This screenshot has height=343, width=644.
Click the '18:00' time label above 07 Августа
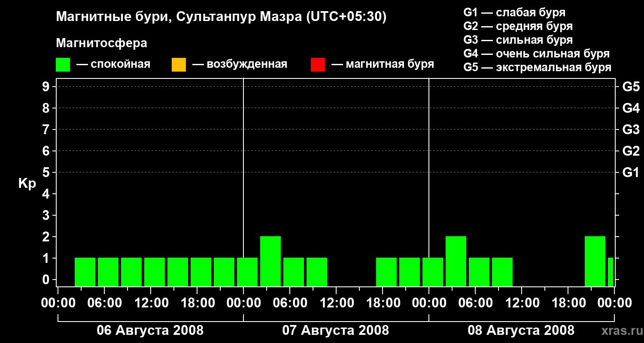(x=383, y=303)
